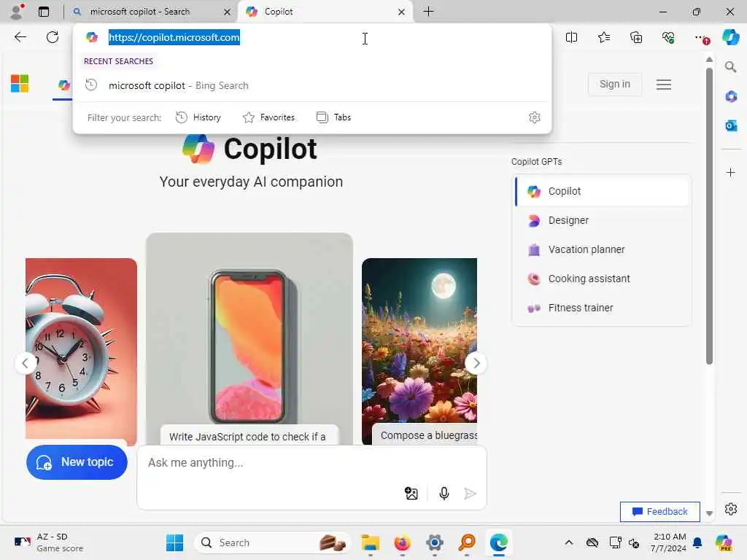Open Copilot preview icon in the taskbar
The width and height of the screenshot is (747, 560).
pyautogui.click(x=724, y=542)
